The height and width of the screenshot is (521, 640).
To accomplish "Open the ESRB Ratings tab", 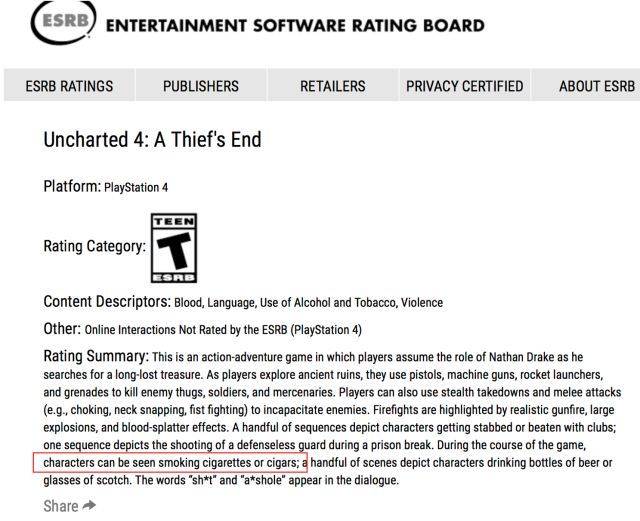I will 69,86.
